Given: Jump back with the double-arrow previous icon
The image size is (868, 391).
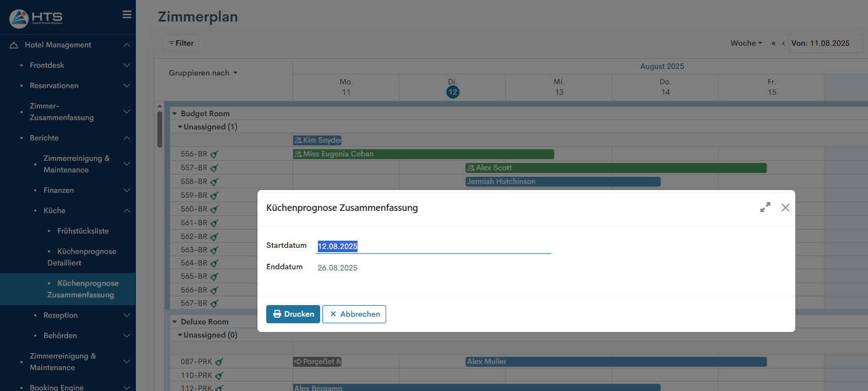Looking at the screenshot, I should pos(773,44).
